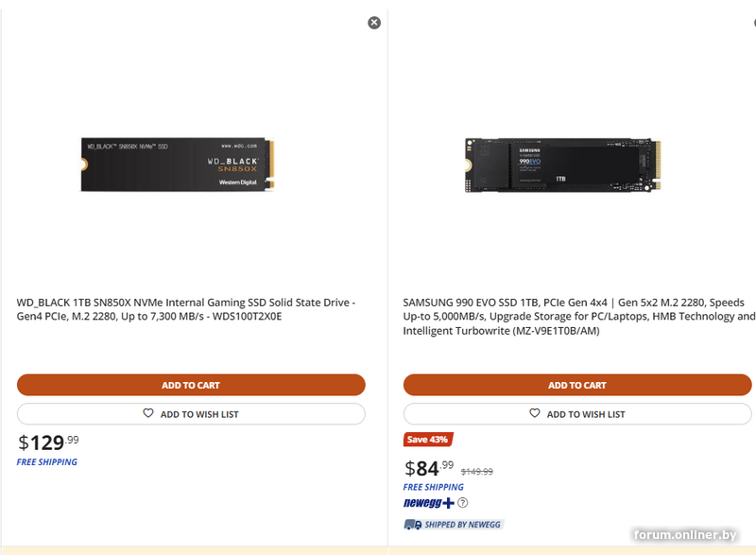Click the forum.onliner.by watermark
The height and width of the screenshot is (555, 756).
(685, 536)
